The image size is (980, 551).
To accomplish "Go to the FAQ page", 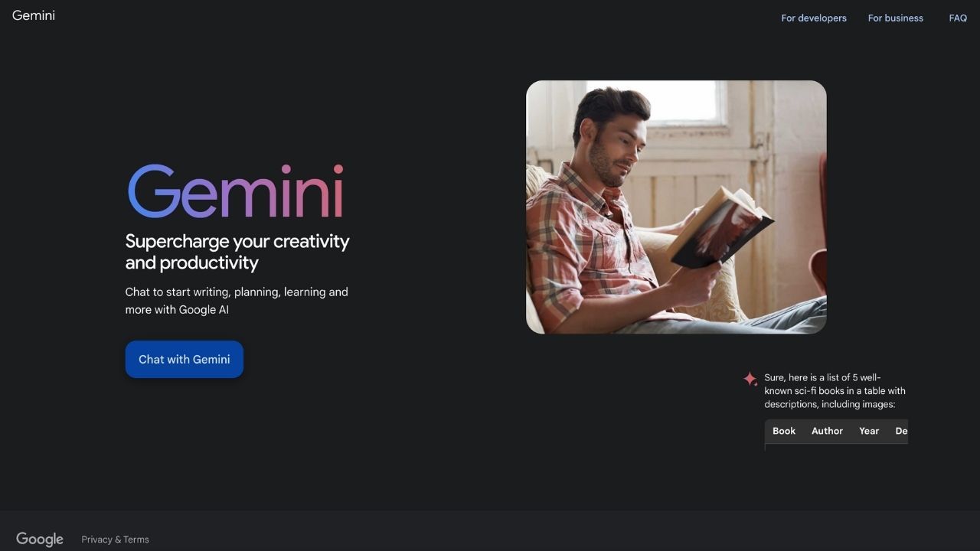I will [x=958, y=18].
